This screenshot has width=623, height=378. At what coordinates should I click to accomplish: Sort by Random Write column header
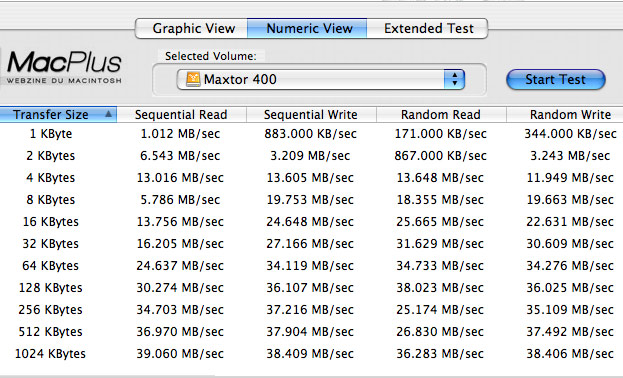pos(565,114)
